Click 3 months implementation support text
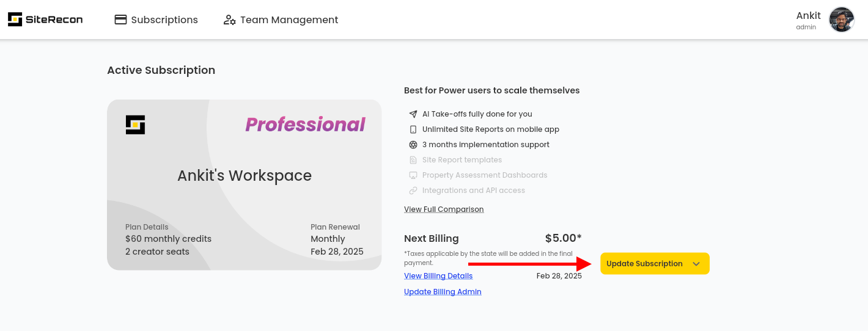Viewport: 868px width, 331px height. point(486,145)
